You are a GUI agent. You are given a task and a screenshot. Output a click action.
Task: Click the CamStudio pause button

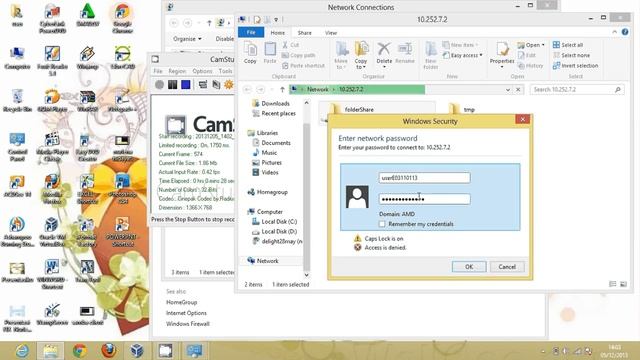tap(173, 84)
